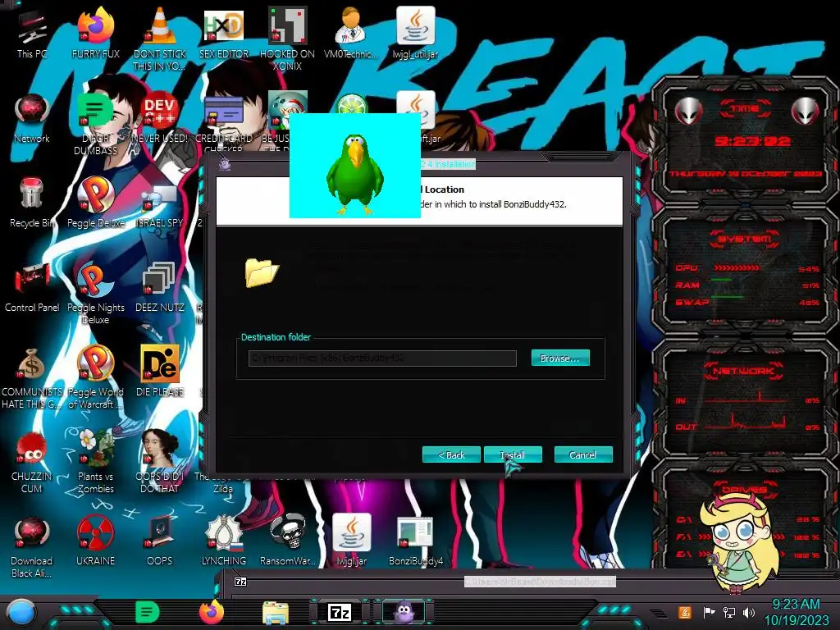Open the DIE PLEASE shortcut
This screenshot has height=630, width=840.
(x=160, y=372)
